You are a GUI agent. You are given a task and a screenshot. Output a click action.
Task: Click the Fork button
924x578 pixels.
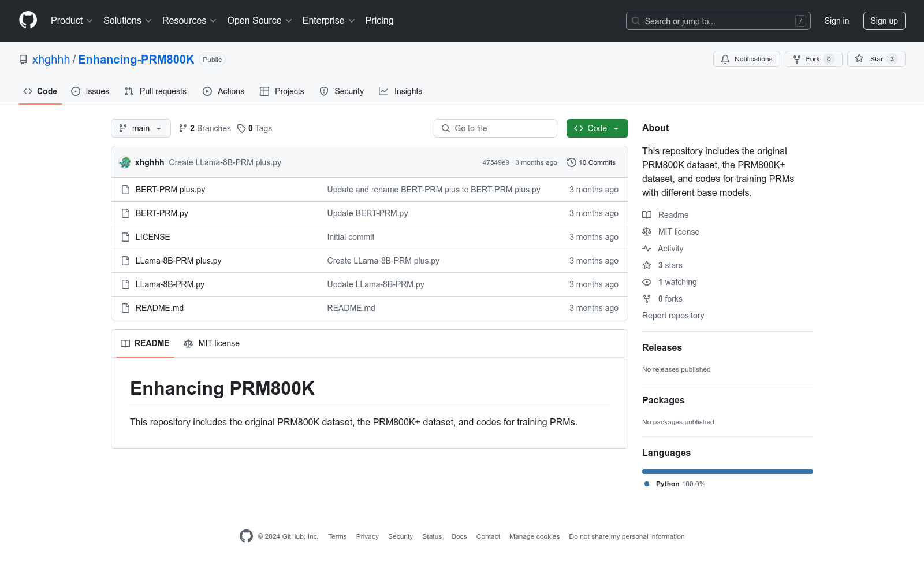pos(813,59)
